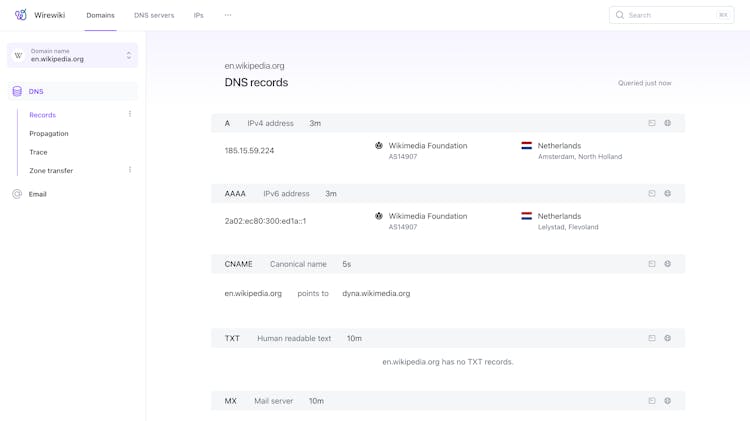Click the globe icon in the AAAA record header
750x421 pixels.
coord(668,194)
